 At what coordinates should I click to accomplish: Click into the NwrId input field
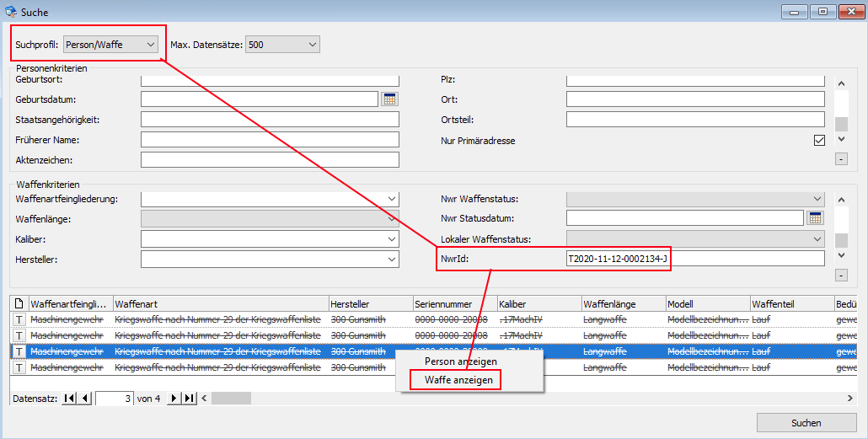(x=694, y=259)
